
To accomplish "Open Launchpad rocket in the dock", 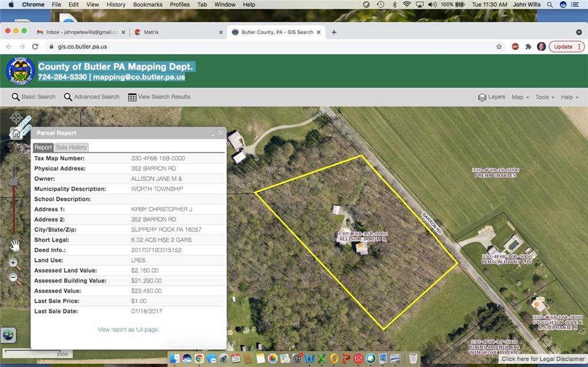I will click(223, 358).
